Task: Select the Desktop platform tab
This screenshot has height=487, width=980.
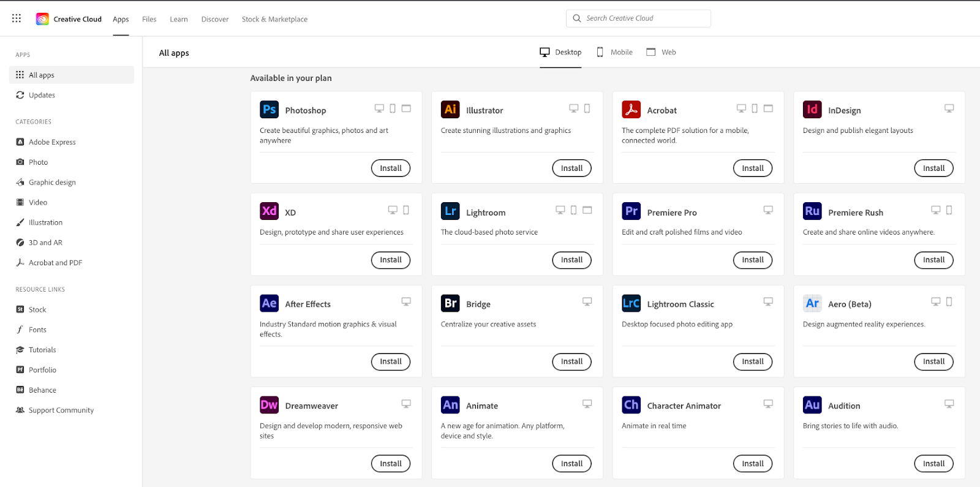Action: pyautogui.click(x=560, y=52)
